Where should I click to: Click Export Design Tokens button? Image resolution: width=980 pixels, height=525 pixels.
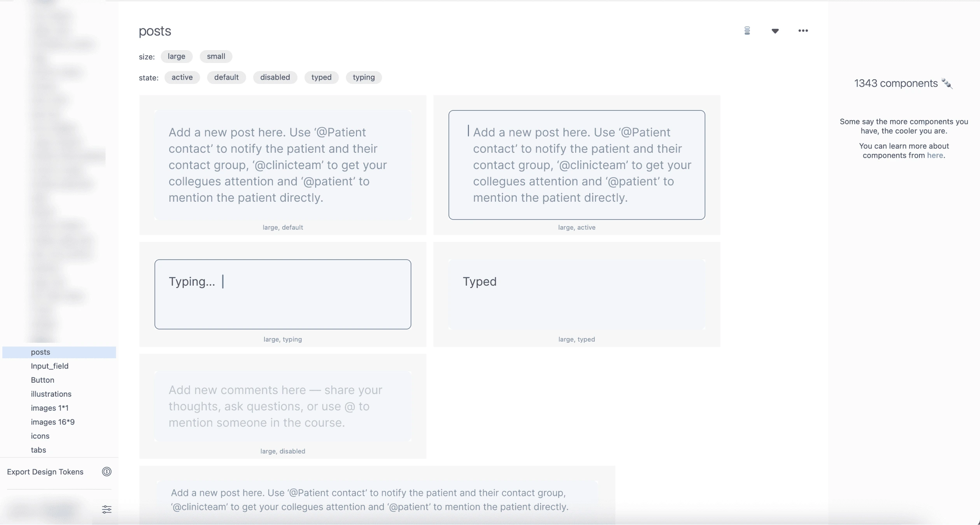[45, 471]
